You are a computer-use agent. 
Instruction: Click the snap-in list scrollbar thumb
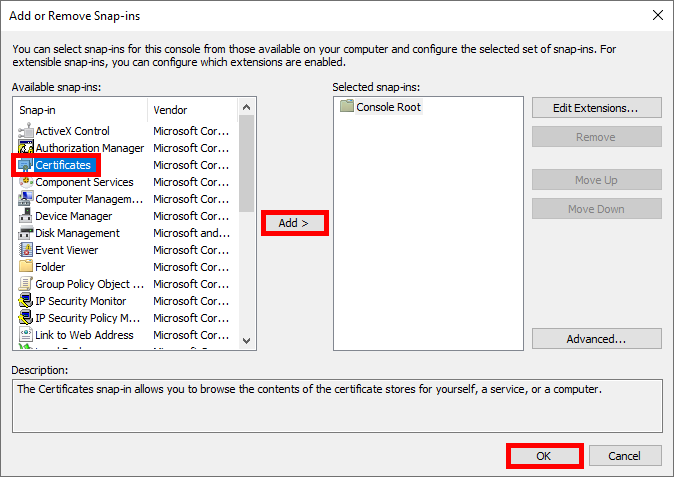click(x=246, y=163)
